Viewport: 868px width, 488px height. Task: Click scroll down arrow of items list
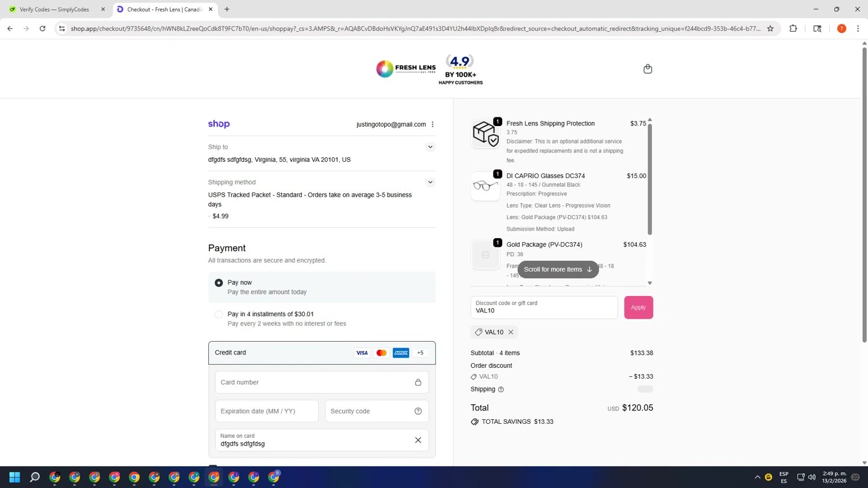coord(650,283)
